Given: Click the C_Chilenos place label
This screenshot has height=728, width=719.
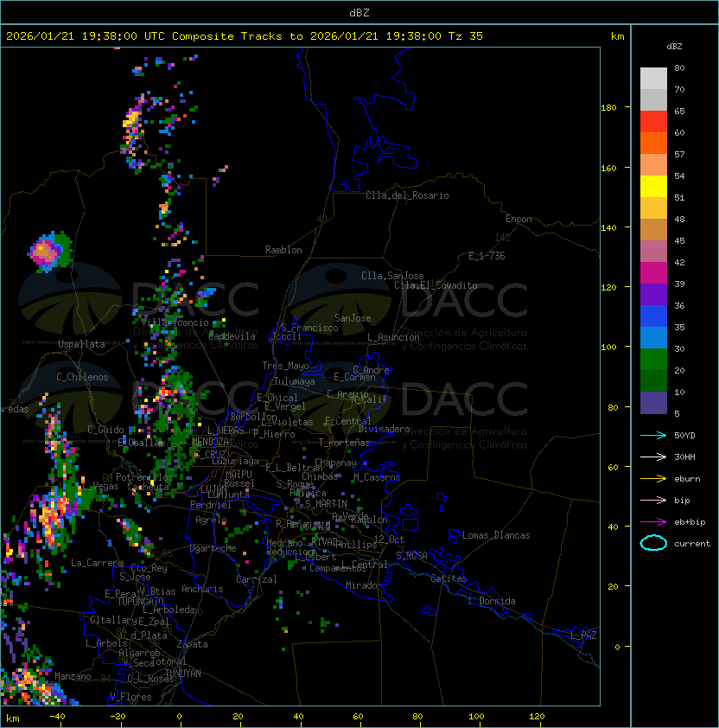Looking at the screenshot, I should coord(82,377).
